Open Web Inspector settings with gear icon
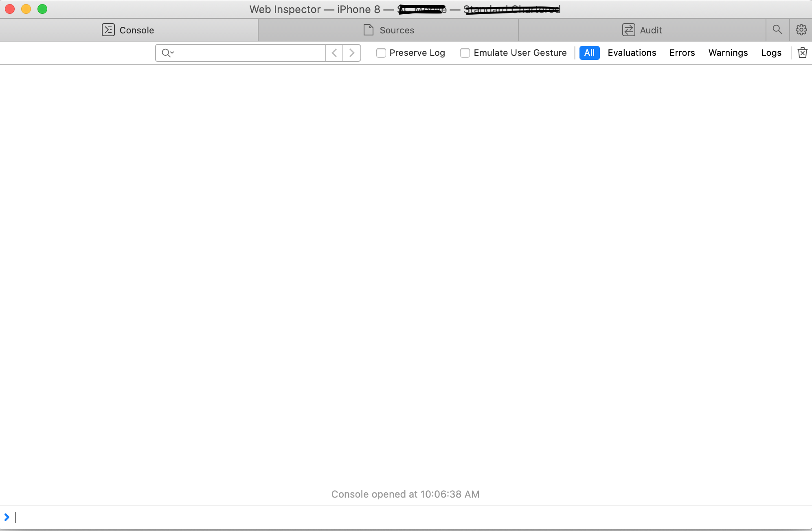The image size is (812, 531). tap(801, 30)
